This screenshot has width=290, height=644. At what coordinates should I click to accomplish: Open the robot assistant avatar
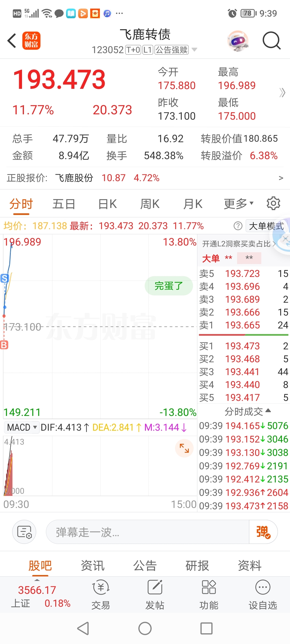238,41
